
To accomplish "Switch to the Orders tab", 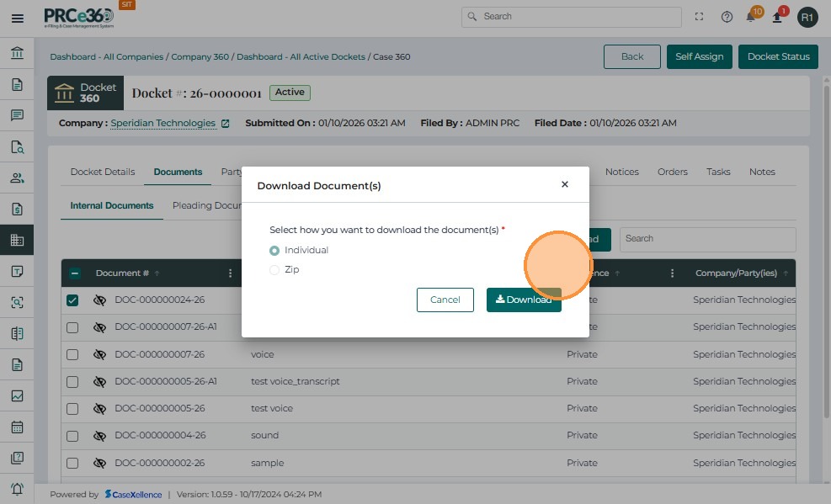I will click(x=673, y=172).
